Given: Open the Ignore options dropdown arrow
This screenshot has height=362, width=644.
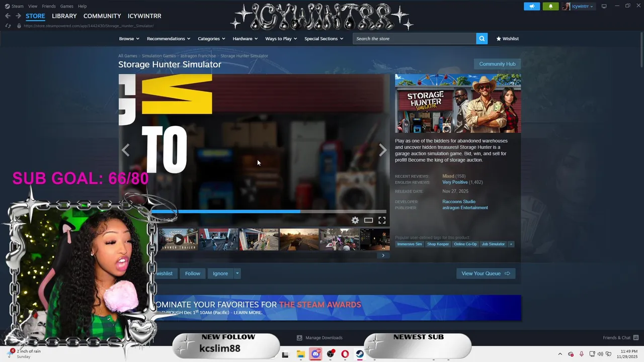Looking at the screenshot, I should point(237,274).
